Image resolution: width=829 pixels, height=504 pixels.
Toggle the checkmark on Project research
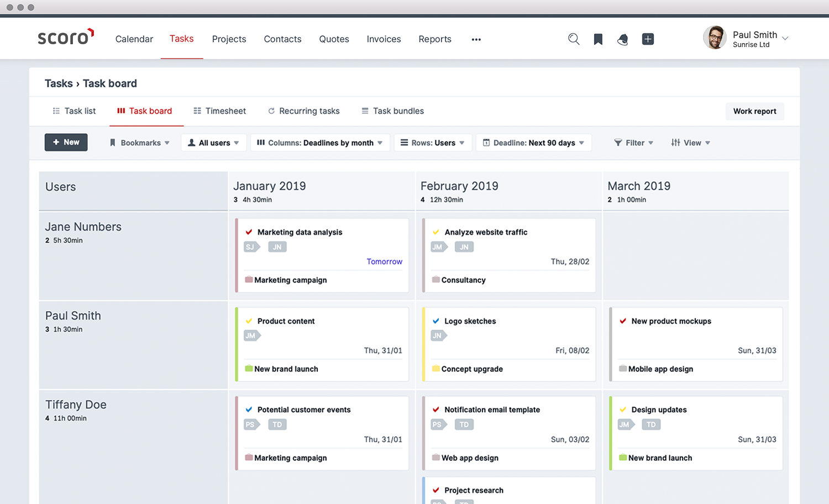(436, 490)
